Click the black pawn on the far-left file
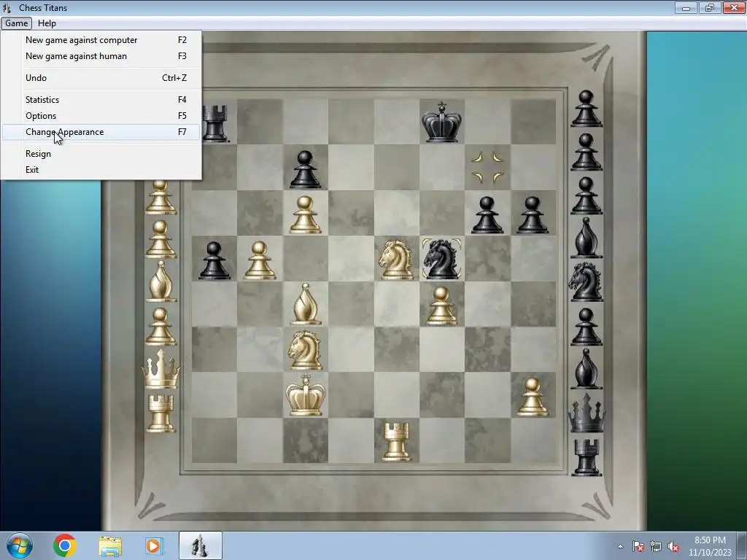Screen dimensions: 747x560 click(x=214, y=260)
